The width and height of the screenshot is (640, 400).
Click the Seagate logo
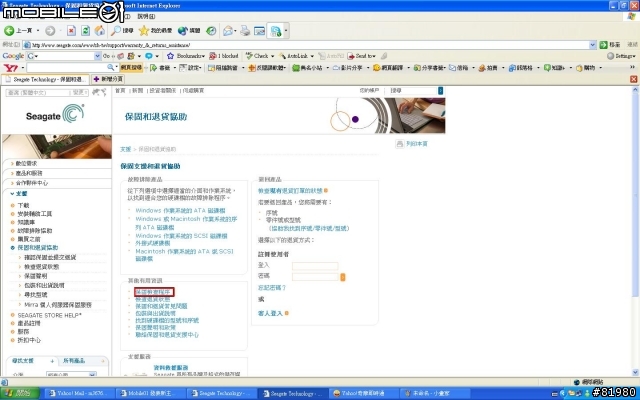click(x=55, y=114)
